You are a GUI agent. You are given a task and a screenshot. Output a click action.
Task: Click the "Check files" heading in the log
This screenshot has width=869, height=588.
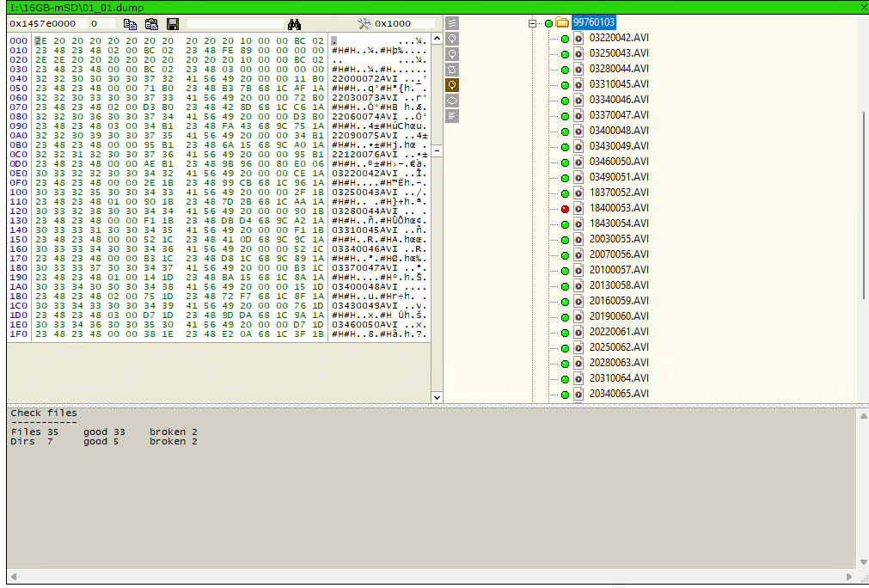44,413
